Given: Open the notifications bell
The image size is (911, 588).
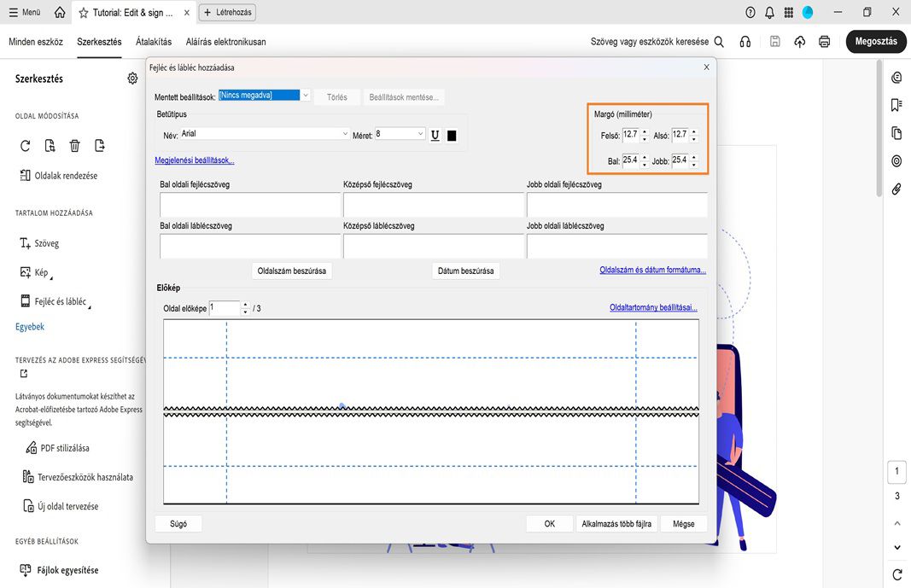Looking at the screenshot, I should coord(769,12).
